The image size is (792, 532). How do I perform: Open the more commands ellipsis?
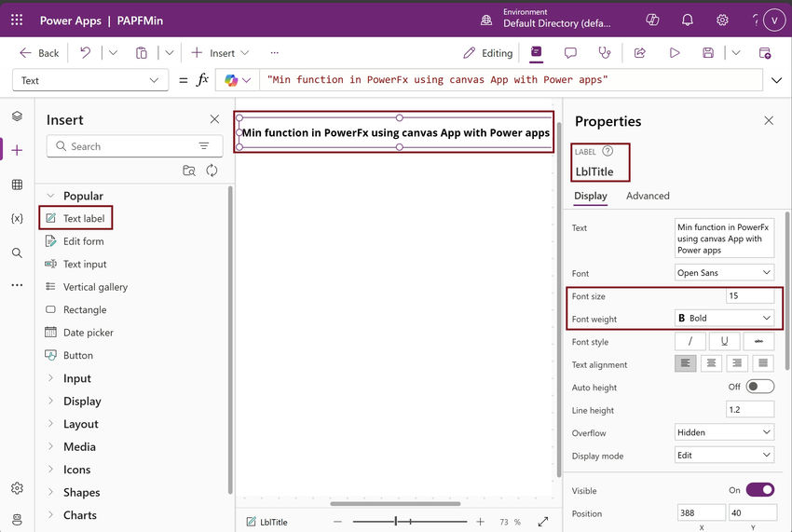tap(274, 52)
